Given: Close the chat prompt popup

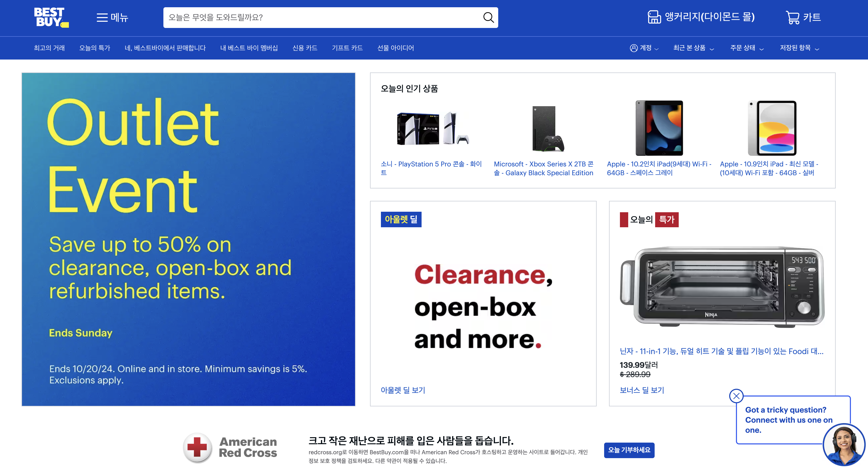Looking at the screenshot, I should (736, 396).
